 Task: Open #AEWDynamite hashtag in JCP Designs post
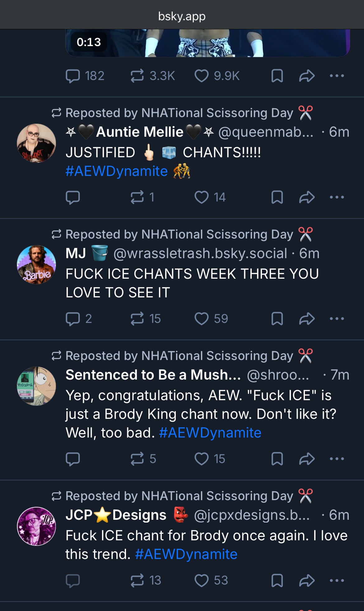point(186,554)
